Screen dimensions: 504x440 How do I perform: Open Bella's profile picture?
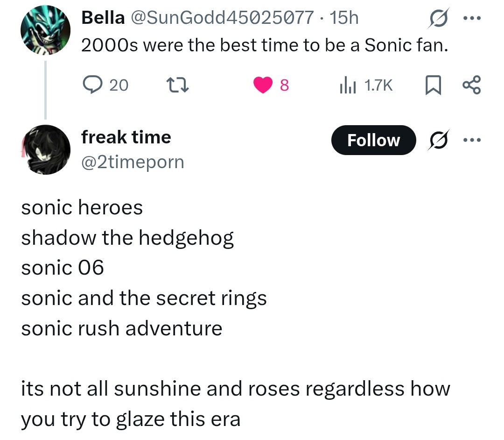(45, 30)
